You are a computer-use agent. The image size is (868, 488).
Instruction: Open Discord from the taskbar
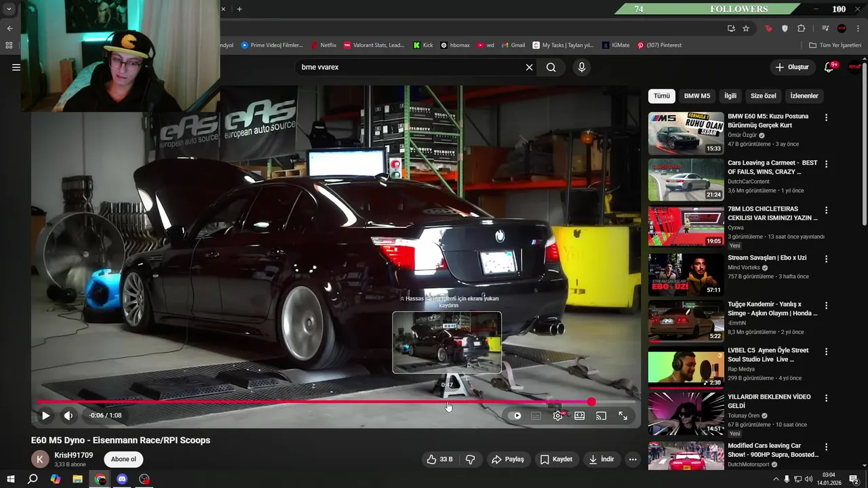tap(122, 479)
